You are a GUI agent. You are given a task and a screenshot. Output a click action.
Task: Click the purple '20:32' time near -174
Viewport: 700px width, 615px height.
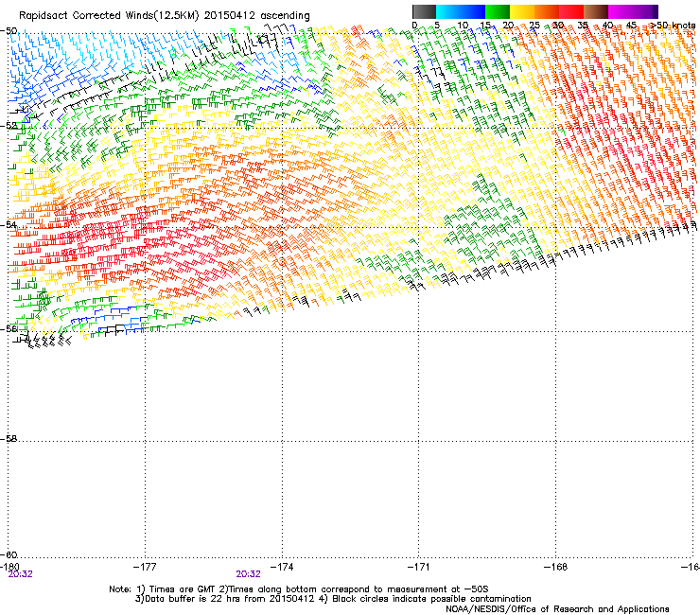point(248,574)
